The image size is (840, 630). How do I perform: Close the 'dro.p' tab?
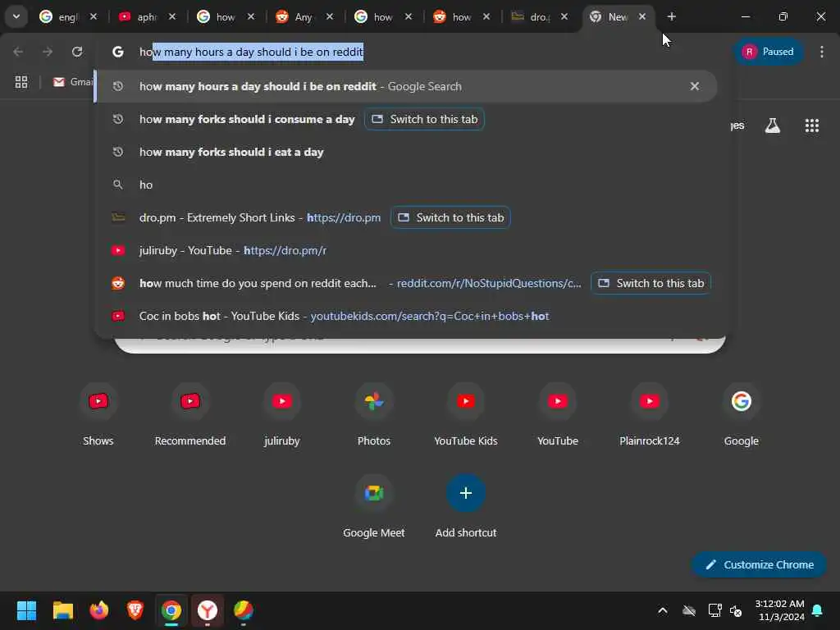(564, 16)
